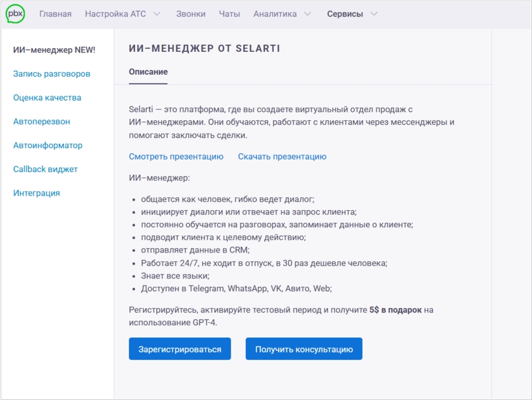Go to the Звонки section
The image size is (532, 400).
pyautogui.click(x=191, y=14)
